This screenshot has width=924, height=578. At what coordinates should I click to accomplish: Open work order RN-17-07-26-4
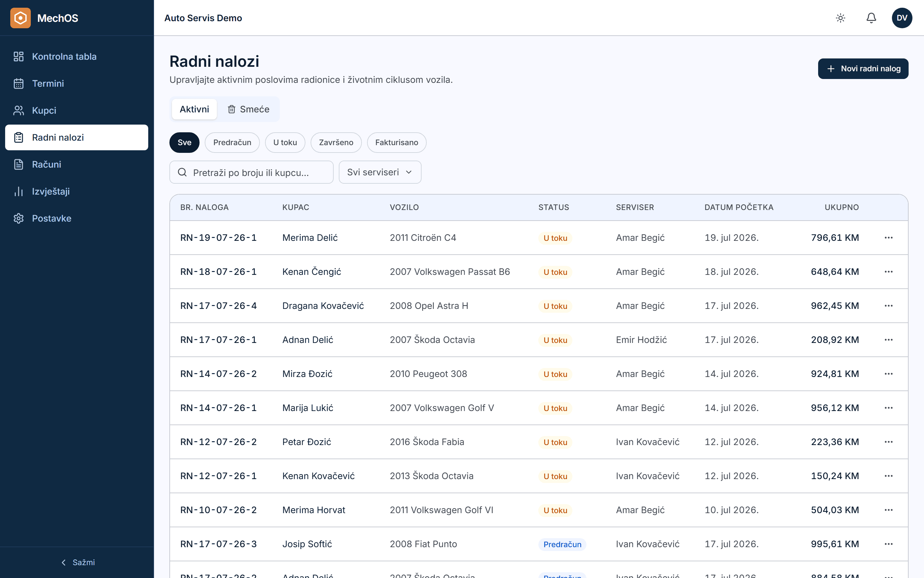(x=218, y=306)
